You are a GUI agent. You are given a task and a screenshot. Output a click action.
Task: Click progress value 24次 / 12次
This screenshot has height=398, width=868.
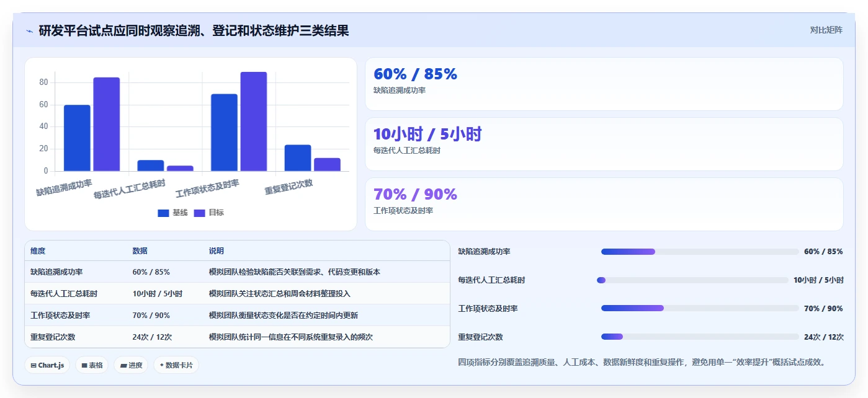click(x=824, y=337)
